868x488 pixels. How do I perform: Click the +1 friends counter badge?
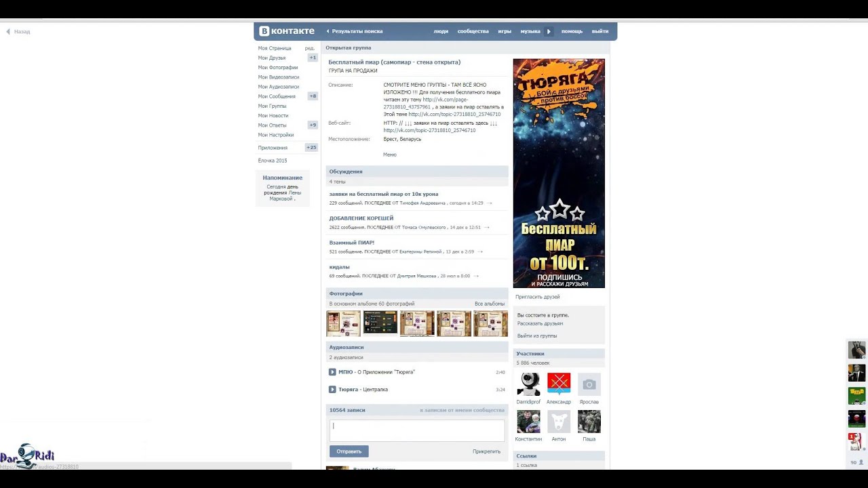[x=313, y=58]
